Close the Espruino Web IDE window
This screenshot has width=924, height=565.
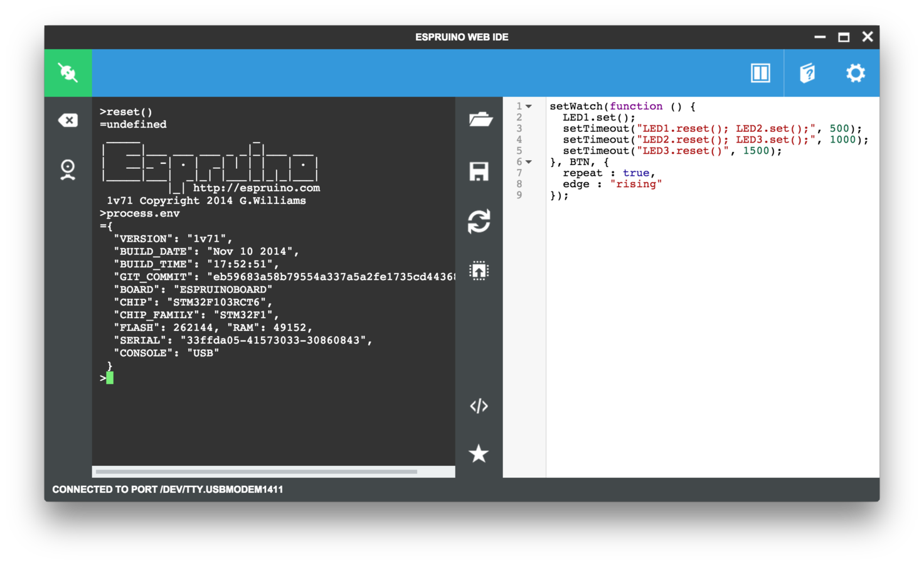868,36
